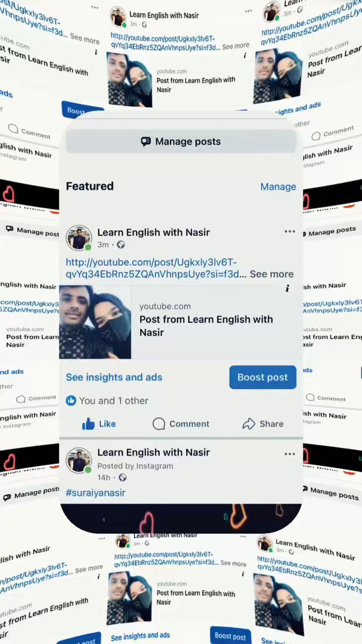Click youtube.com domain label in preview
This screenshot has width=362, height=644.
pos(165,306)
